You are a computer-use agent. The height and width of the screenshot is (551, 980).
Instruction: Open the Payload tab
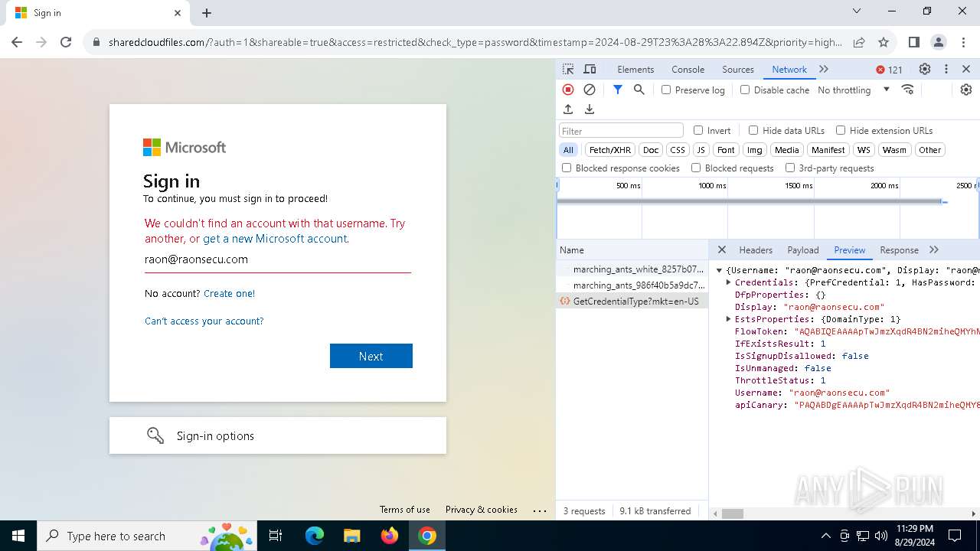[803, 249]
